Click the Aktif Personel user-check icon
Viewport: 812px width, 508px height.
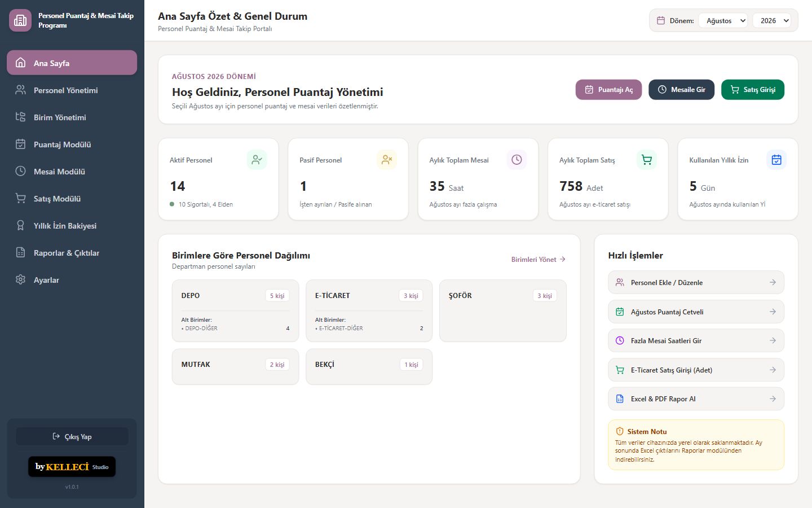pyautogui.click(x=257, y=160)
